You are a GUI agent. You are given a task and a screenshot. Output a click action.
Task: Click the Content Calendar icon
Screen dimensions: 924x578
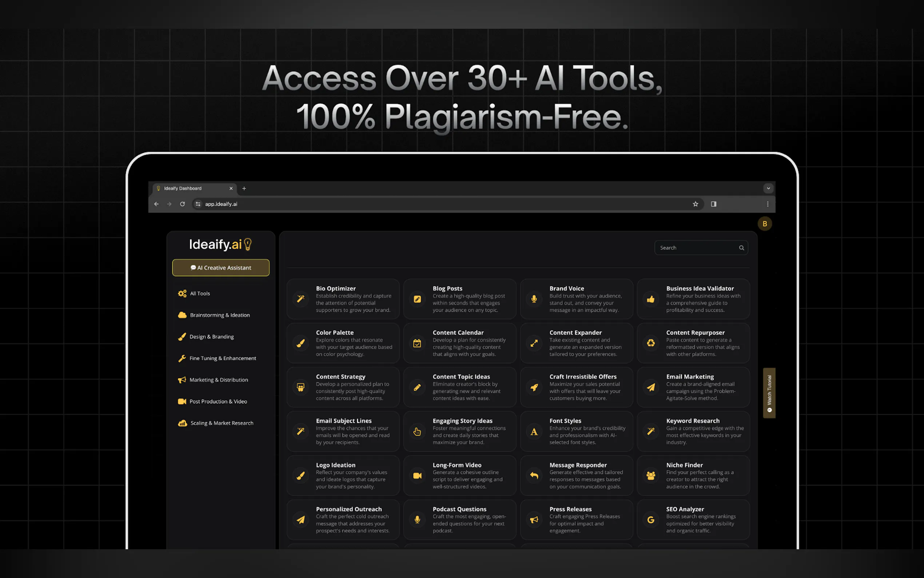coord(417,343)
